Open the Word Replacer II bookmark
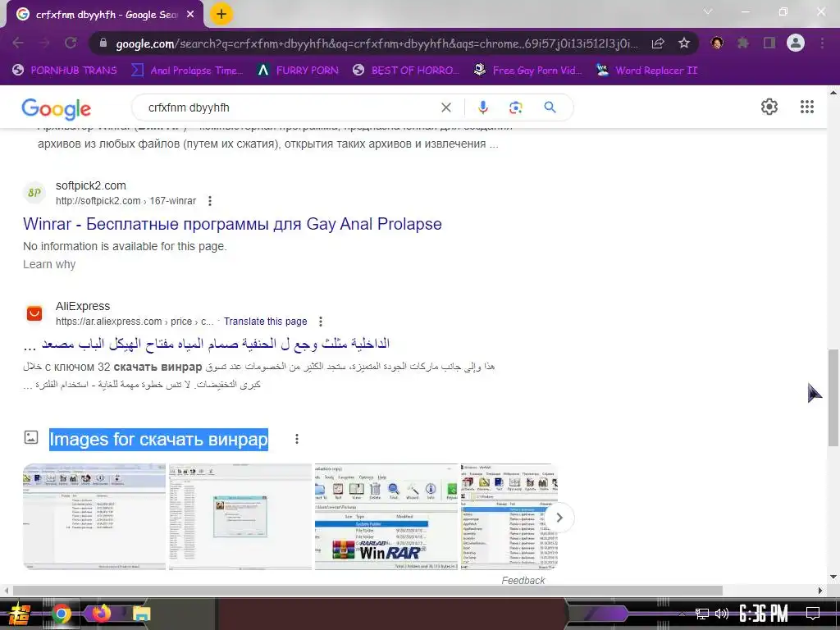Screen dimensions: 840x630 tap(647, 71)
